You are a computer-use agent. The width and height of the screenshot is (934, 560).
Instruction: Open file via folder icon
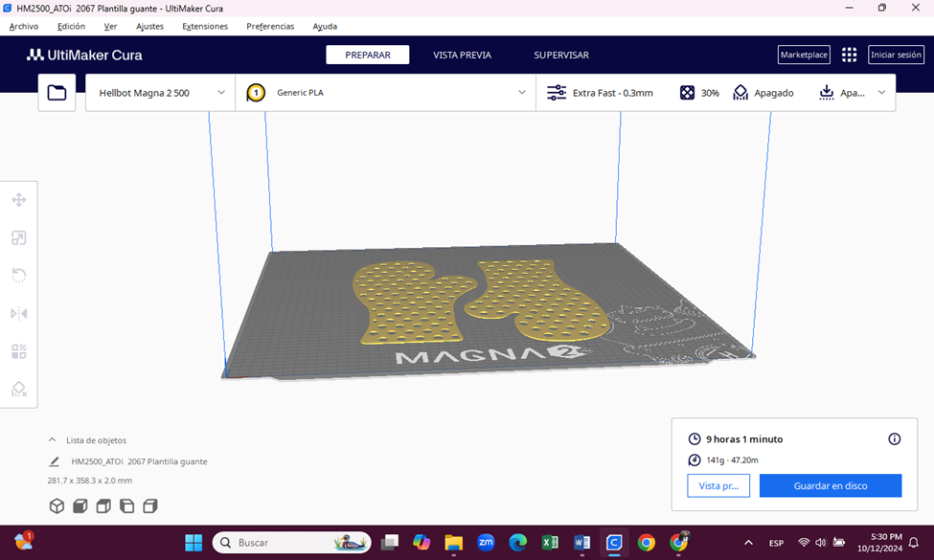point(57,93)
